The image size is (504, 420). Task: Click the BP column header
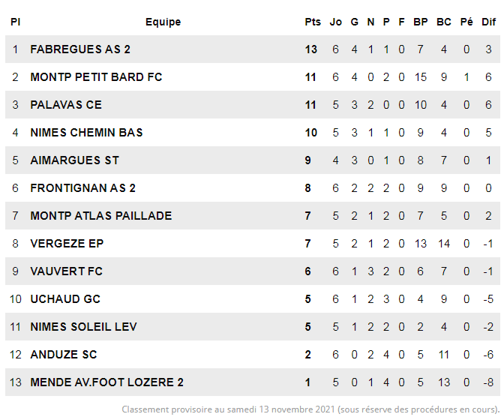pos(421,22)
